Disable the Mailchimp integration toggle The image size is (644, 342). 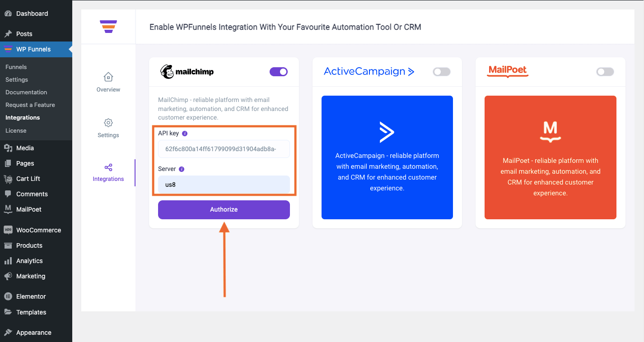(279, 72)
